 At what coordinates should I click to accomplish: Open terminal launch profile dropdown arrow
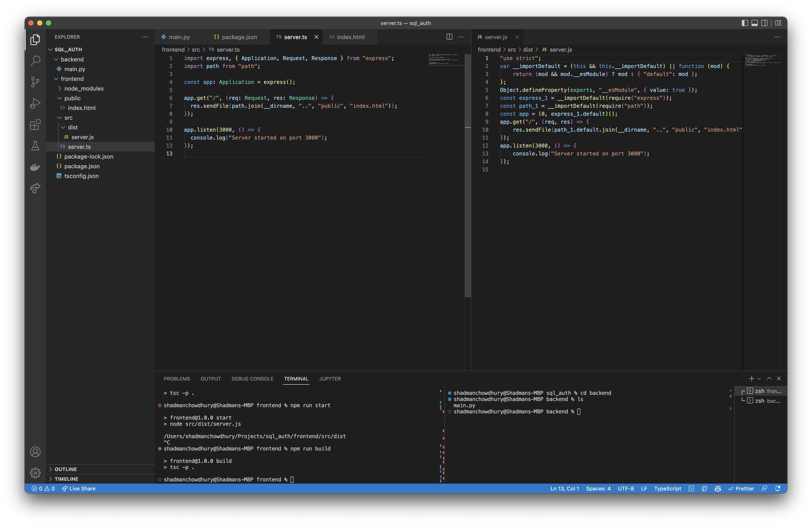(x=759, y=378)
